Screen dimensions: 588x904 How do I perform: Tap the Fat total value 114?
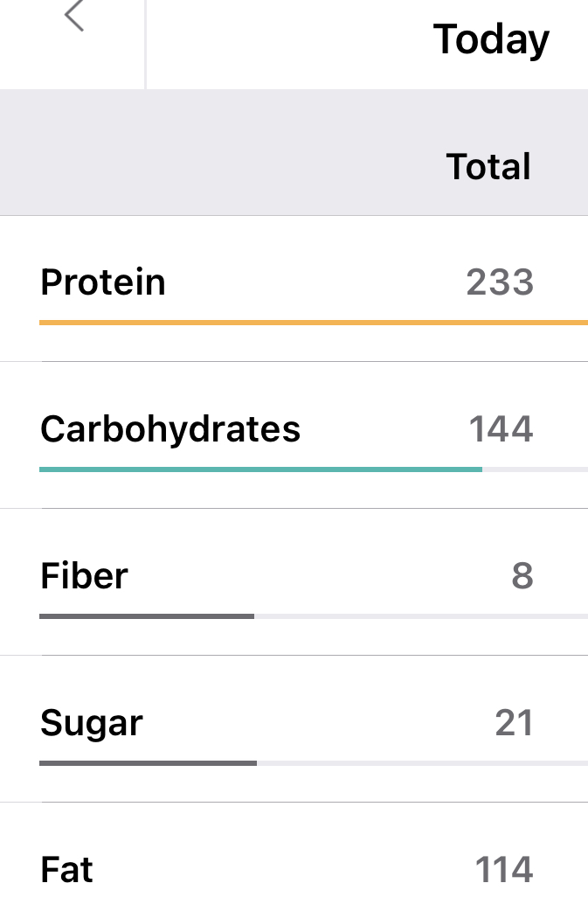(x=504, y=869)
